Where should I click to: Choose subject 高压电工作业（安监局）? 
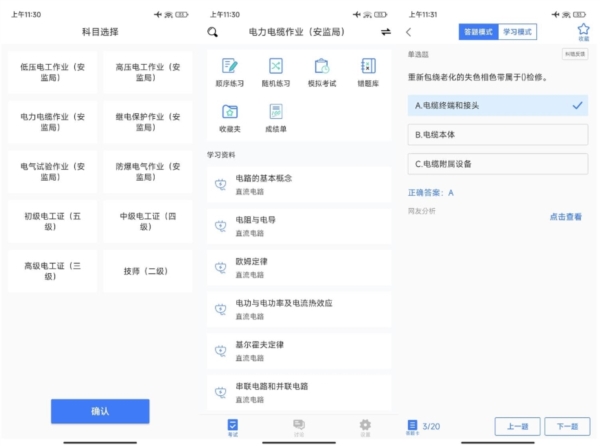click(x=148, y=72)
